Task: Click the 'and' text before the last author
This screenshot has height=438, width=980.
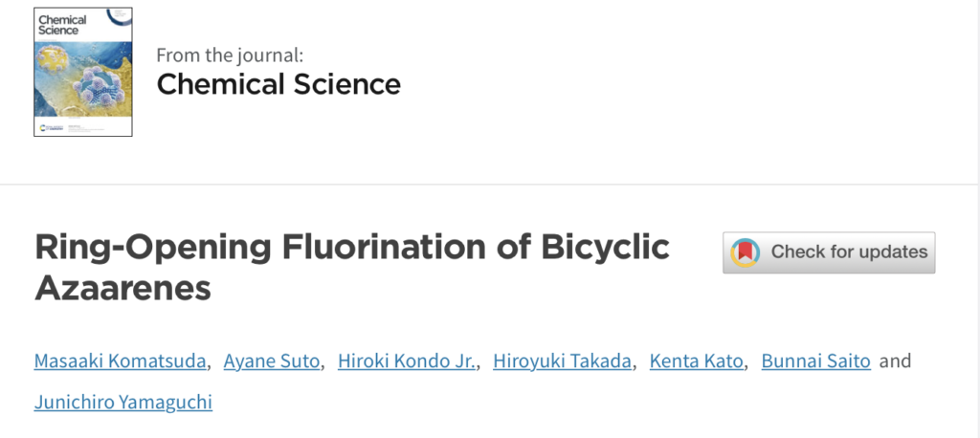Action: [895, 361]
